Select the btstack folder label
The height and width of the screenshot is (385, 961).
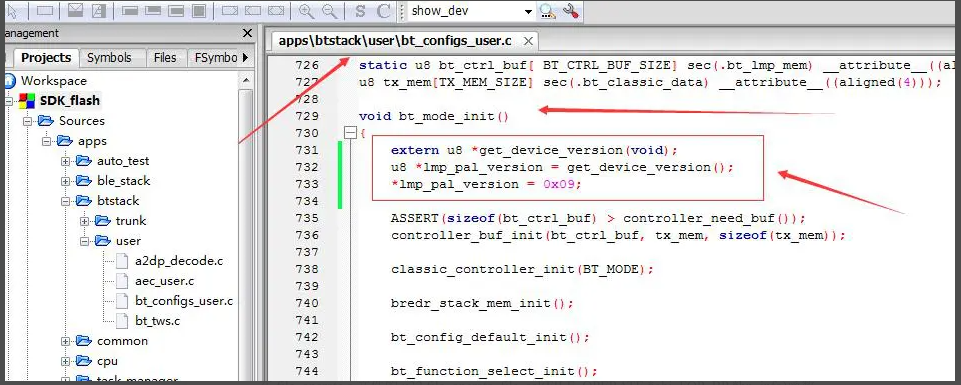(118, 201)
